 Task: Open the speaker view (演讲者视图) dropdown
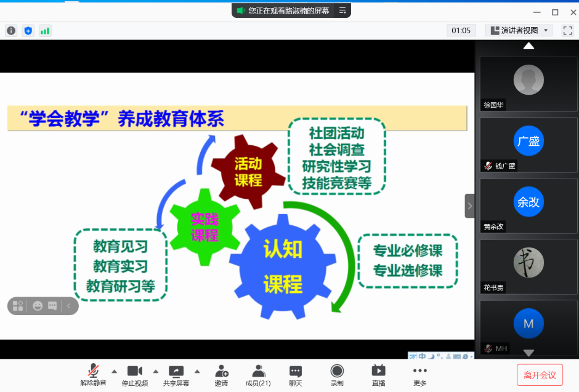tap(519, 30)
